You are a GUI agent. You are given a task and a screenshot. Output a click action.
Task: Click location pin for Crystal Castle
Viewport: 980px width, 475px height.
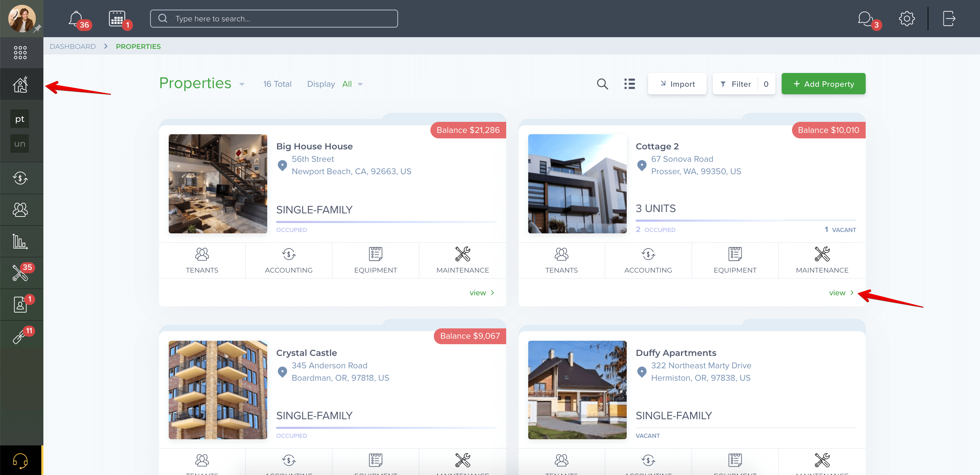(282, 371)
